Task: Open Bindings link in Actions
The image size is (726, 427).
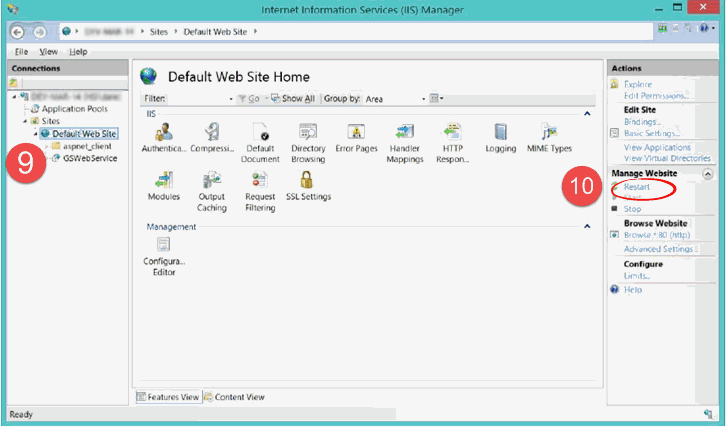Action: click(x=640, y=120)
